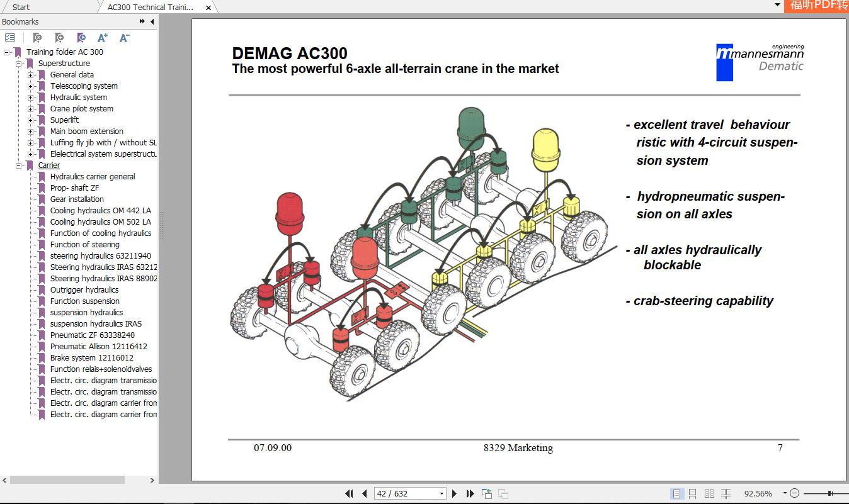This screenshot has width=849, height=504.
Task: Click the add new bookmark icon
Action: click(59, 38)
